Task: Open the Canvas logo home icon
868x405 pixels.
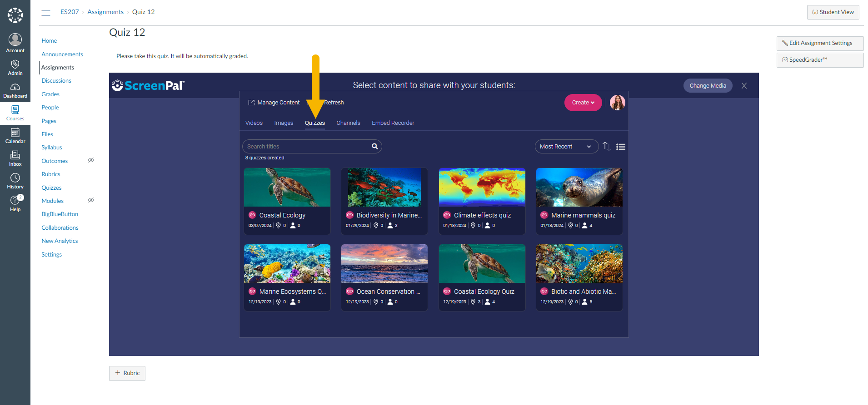Action: coord(15,15)
